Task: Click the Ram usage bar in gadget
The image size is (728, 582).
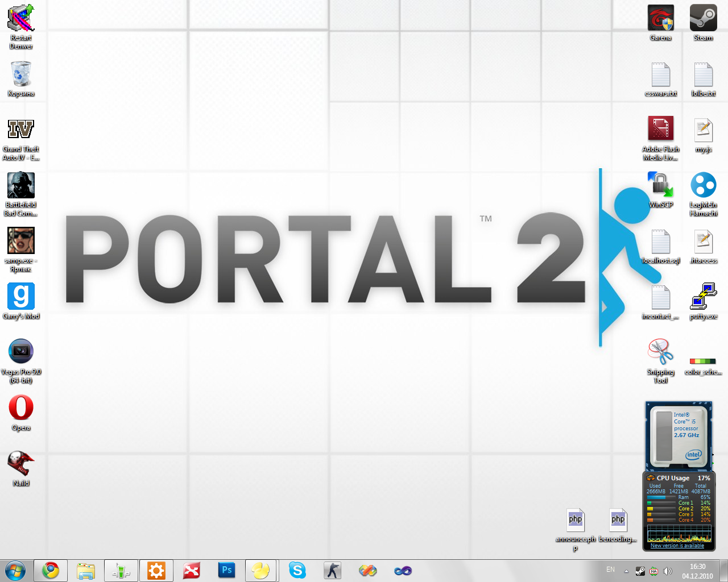Action: click(661, 497)
